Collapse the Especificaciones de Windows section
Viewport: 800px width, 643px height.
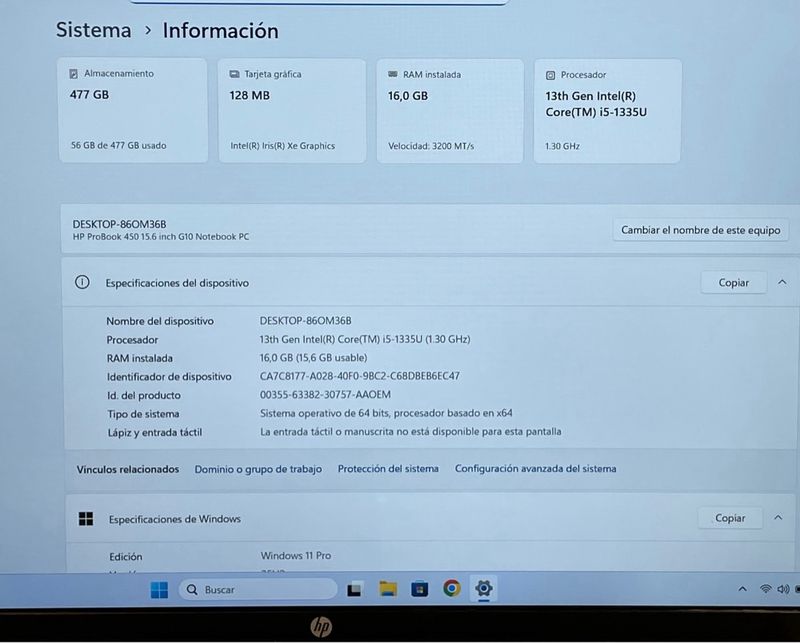click(778, 517)
